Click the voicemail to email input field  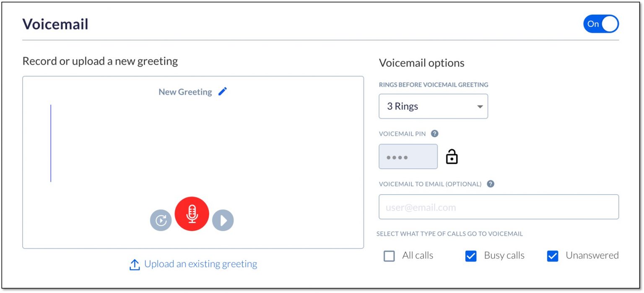coord(499,206)
